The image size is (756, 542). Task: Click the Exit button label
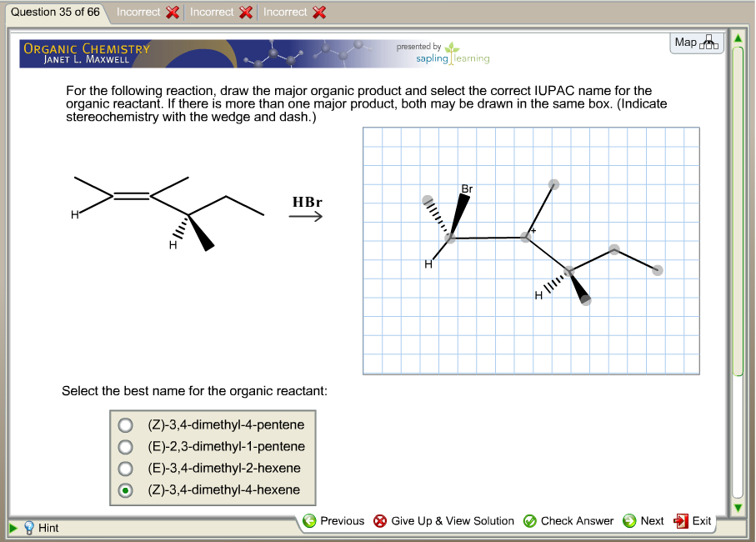coord(702,521)
